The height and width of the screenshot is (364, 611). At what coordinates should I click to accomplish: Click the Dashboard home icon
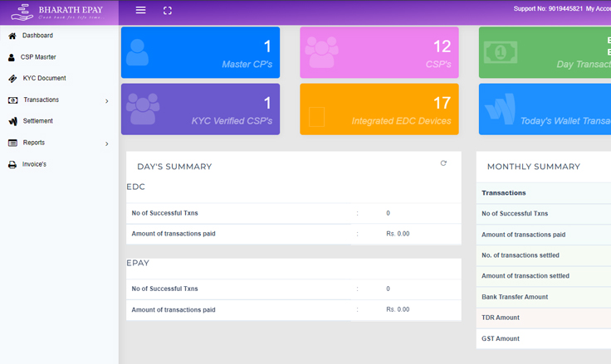coord(12,36)
